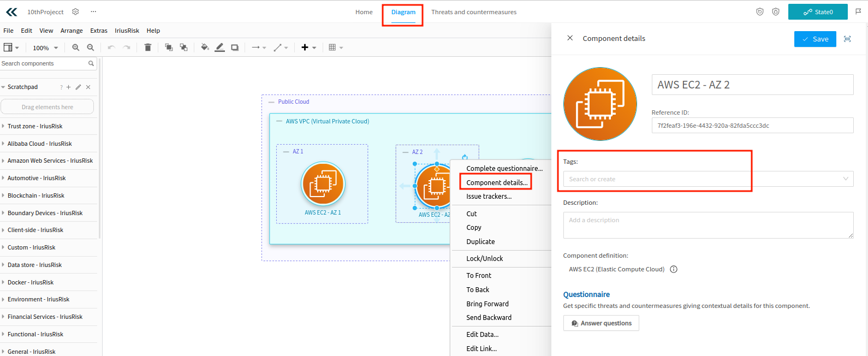
Task: Click the delete trash icon in toolbar
Action: 147,48
